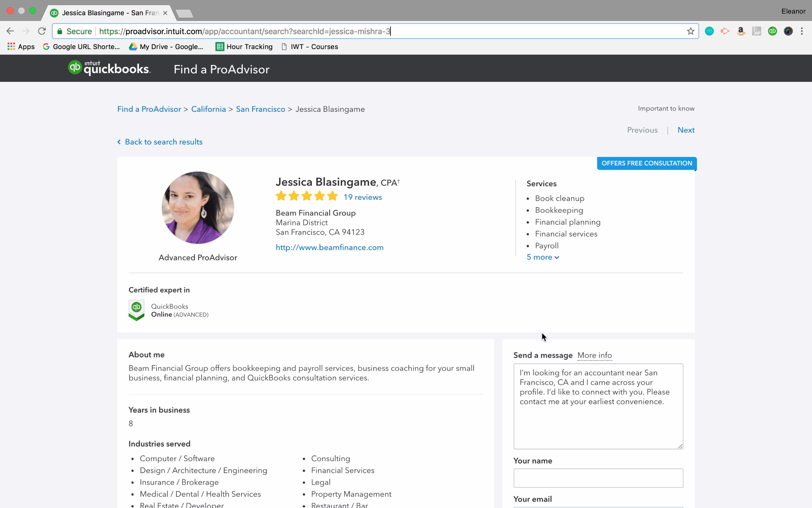Click the gray RP extension icon

coord(757,31)
